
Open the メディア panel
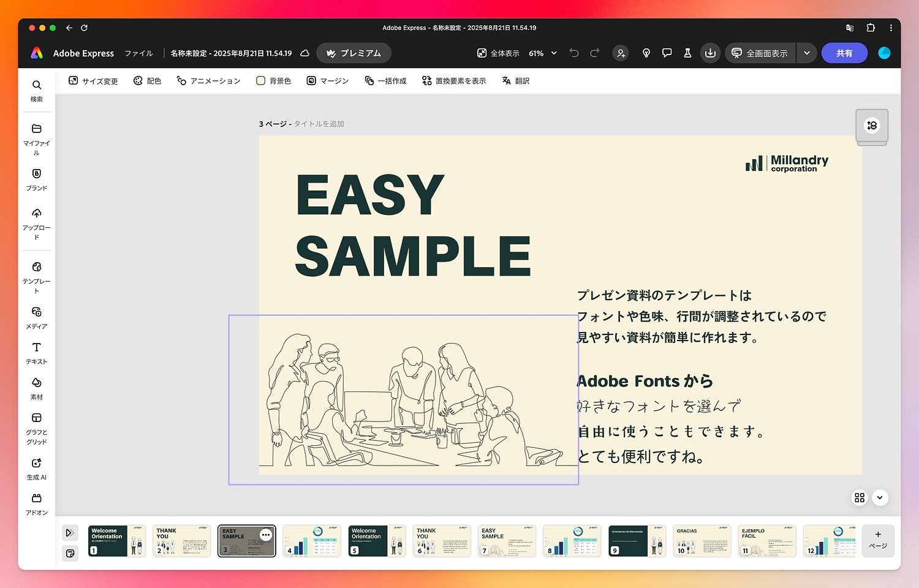[36, 316]
